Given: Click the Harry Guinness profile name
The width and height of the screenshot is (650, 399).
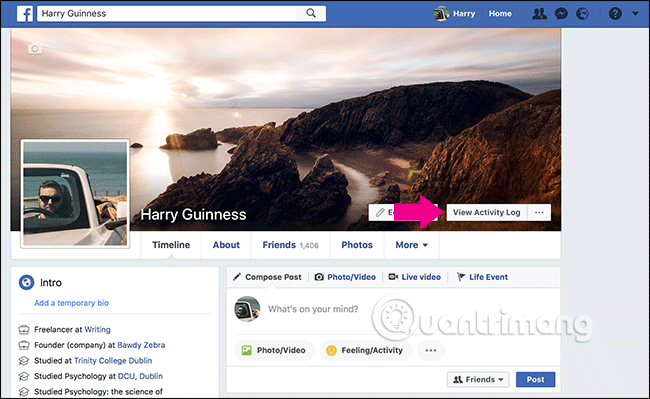Looking at the screenshot, I should (193, 214).
